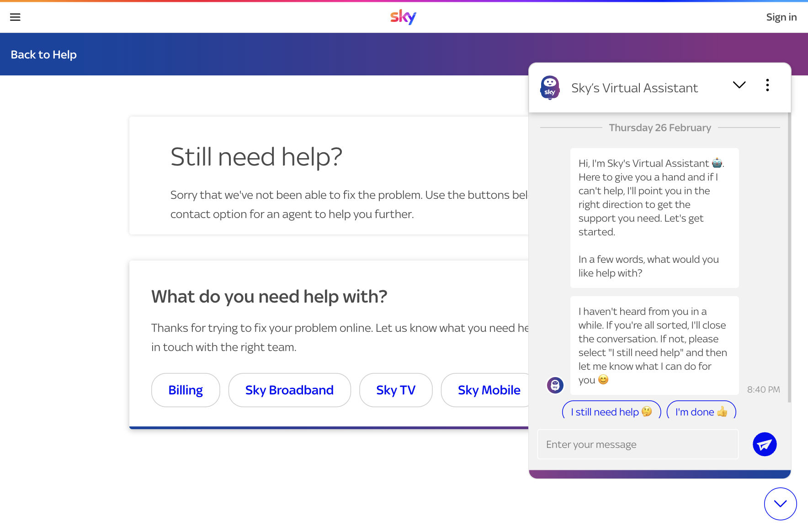Go Back to Help
The image size is (808, 532).
[44, 55]
